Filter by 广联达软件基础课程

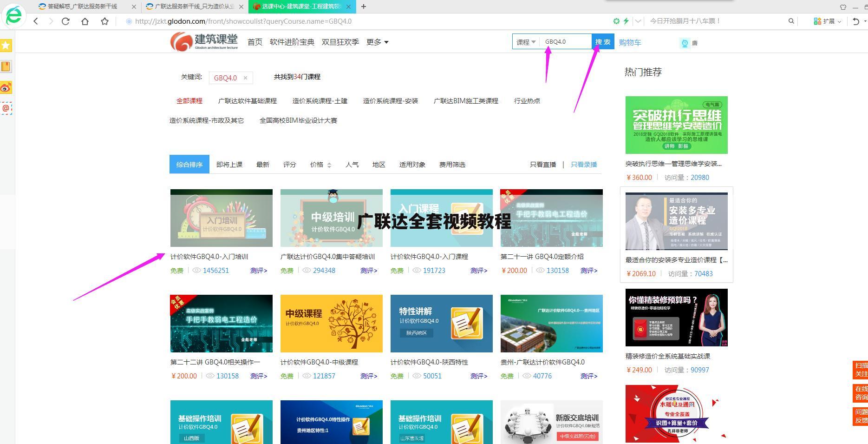[x=248, y=101]
